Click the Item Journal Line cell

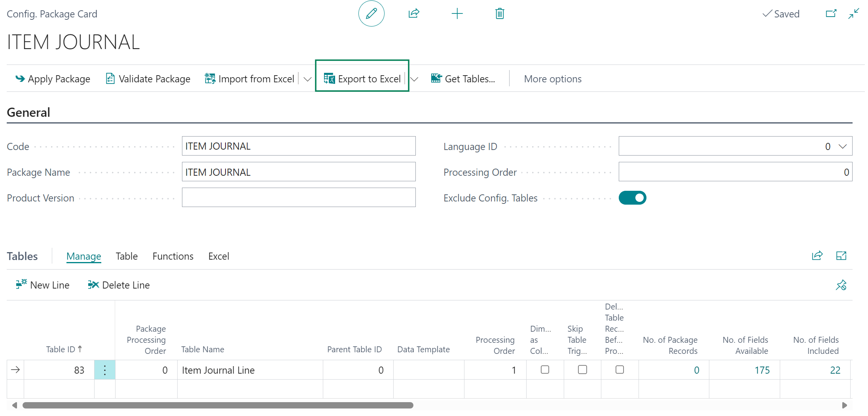(x=250, y=370)
